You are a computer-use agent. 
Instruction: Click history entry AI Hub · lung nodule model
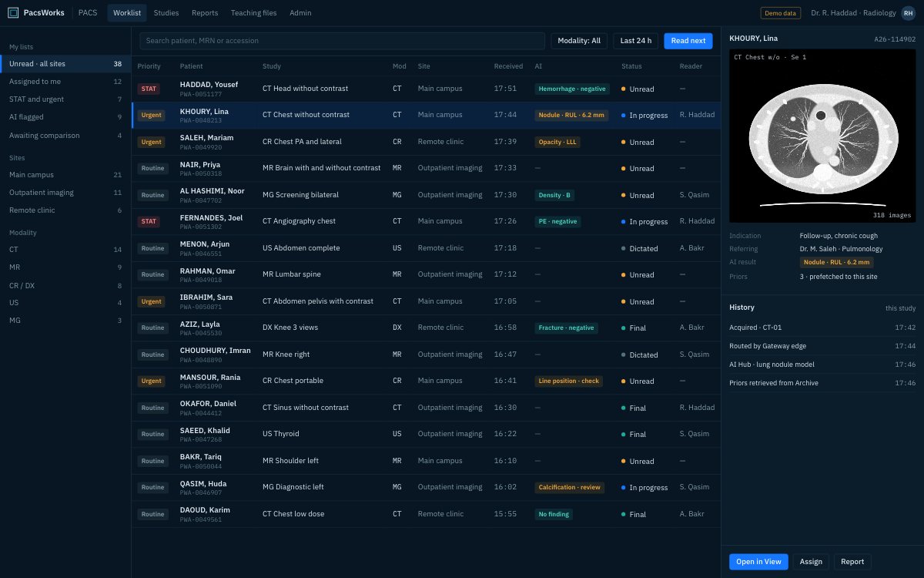point(822,364)
